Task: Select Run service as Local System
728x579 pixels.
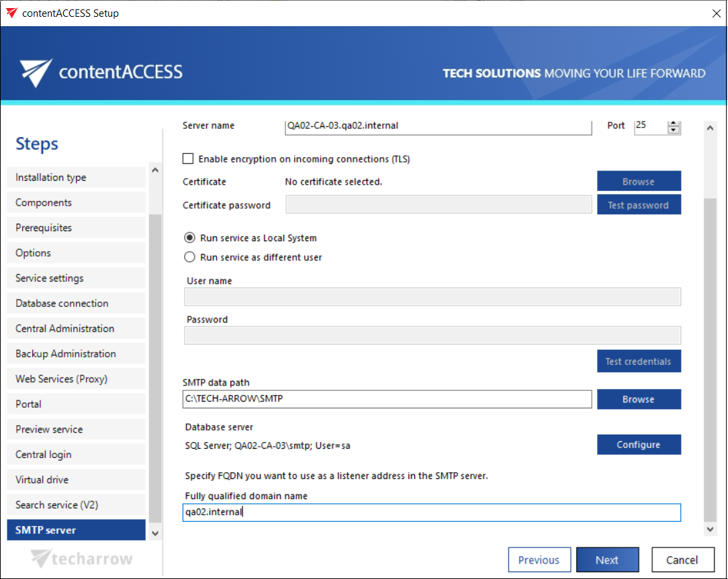Action: click(190, 238)
